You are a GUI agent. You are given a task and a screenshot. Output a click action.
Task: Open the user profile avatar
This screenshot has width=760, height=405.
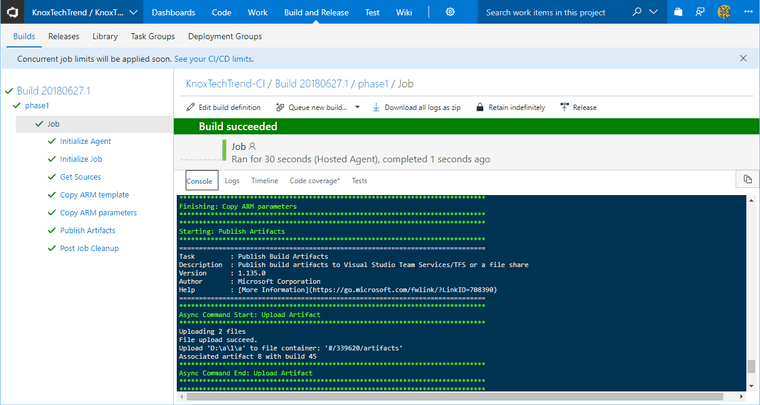click(724, 12)
